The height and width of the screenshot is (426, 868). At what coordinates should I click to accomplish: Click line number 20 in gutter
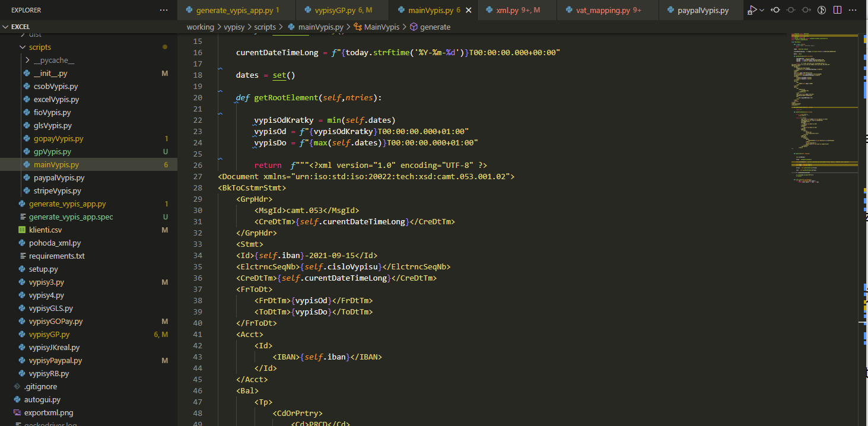point(198,97)
